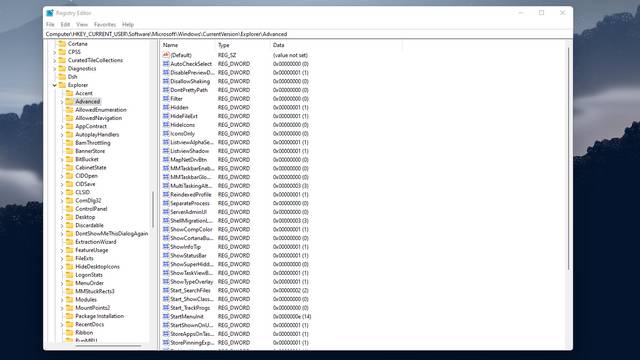Click the Hidden DWORD value icon
640x360 pixels.
[166, 107]
